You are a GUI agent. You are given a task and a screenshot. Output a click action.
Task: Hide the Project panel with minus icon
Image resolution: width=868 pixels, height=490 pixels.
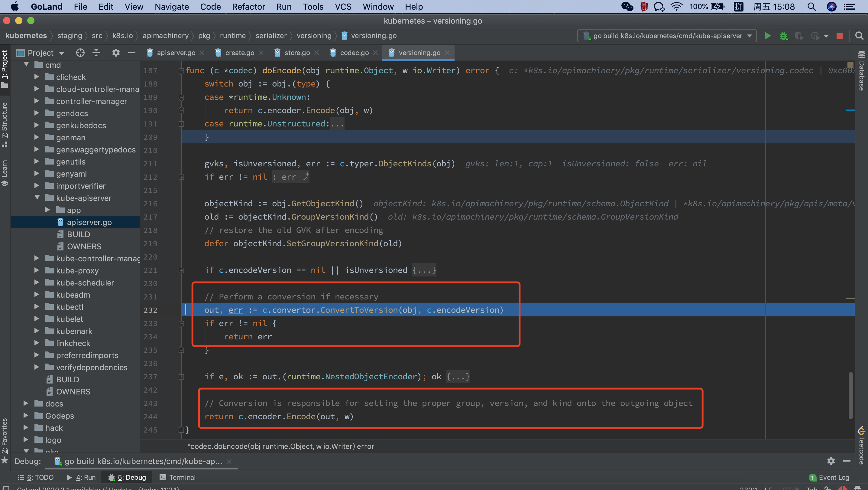(x=132, y=53)
